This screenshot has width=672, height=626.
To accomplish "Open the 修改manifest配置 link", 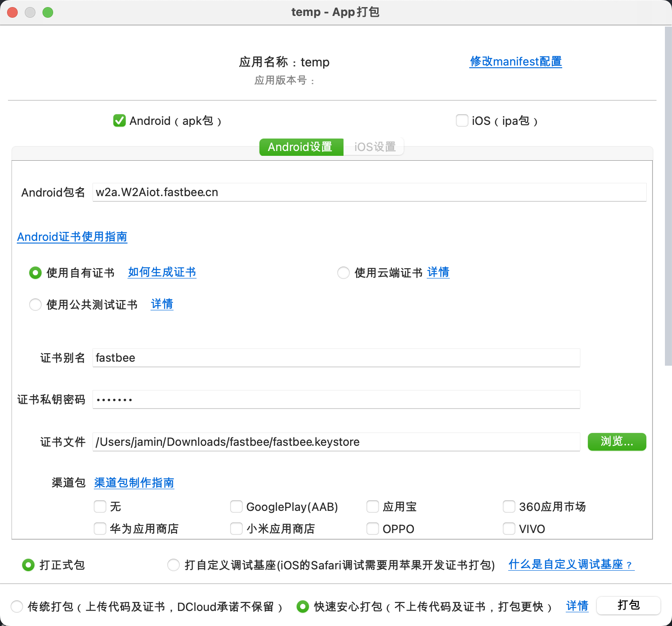I will (515, 62).
